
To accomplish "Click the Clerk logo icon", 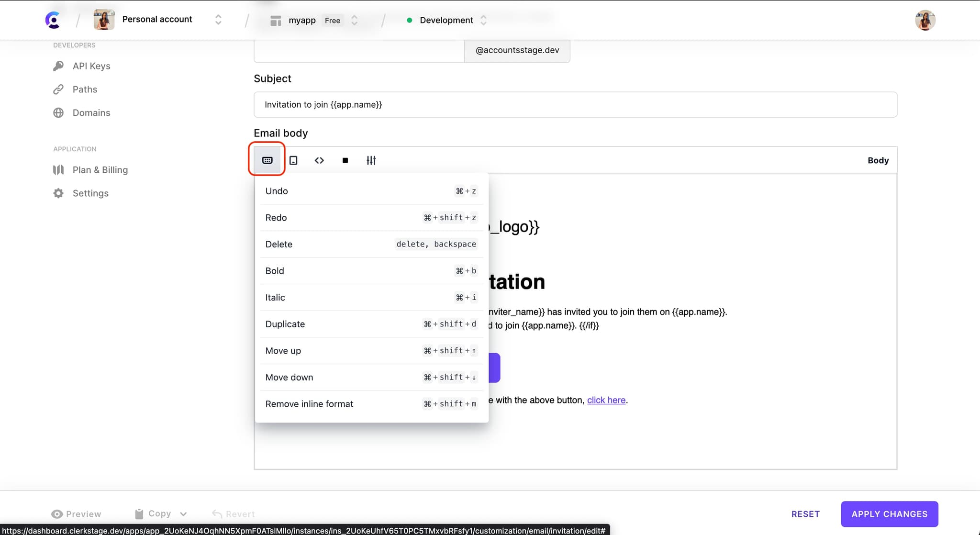I will (x=53, y=20).
